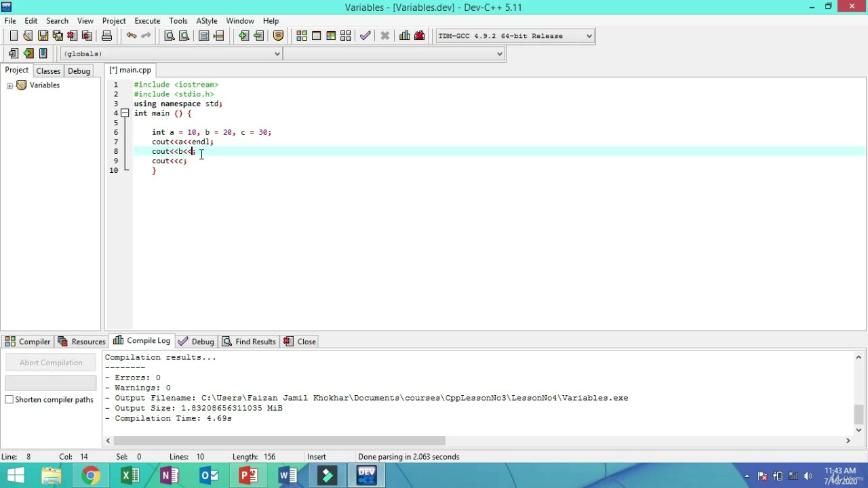Click the compile log scroll-down arrow

click(859, 430)
